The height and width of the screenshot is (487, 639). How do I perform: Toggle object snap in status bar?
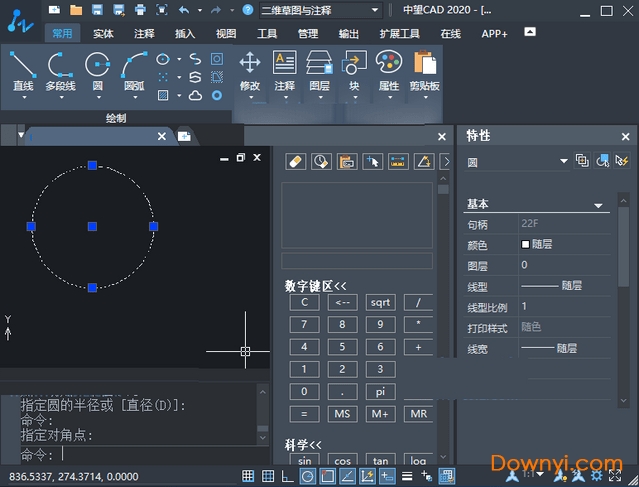pyautogui.click(x=328, y=476)
